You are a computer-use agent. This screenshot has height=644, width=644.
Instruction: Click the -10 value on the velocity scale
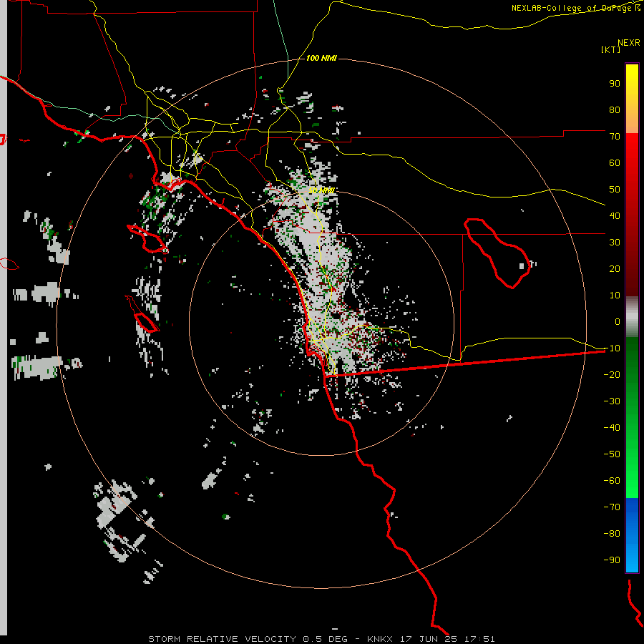tap(612, 348)
